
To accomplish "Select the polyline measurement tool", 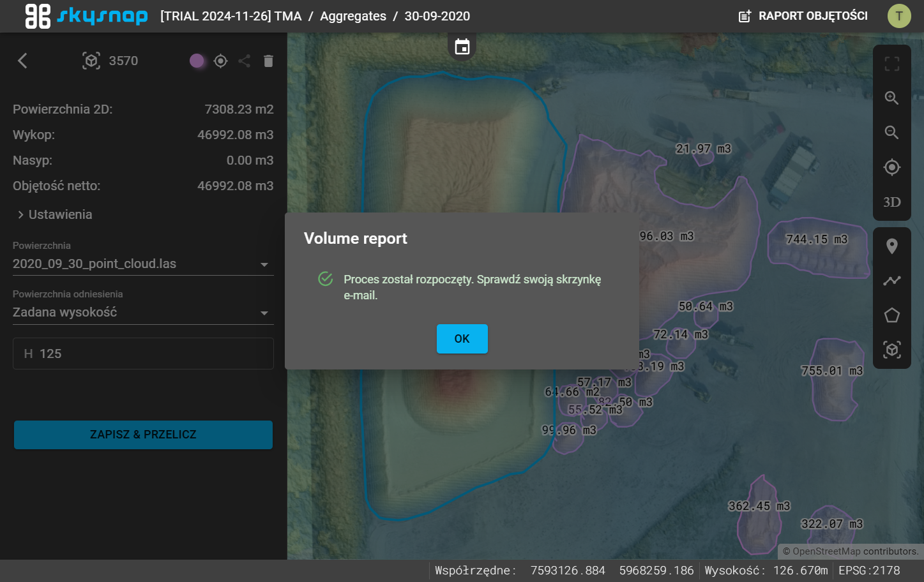I will coord(892,280).
